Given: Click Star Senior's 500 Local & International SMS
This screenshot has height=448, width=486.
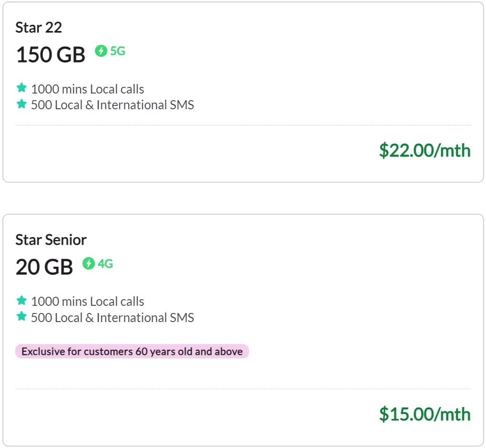Looking at the screenshot, I should 113,318.
